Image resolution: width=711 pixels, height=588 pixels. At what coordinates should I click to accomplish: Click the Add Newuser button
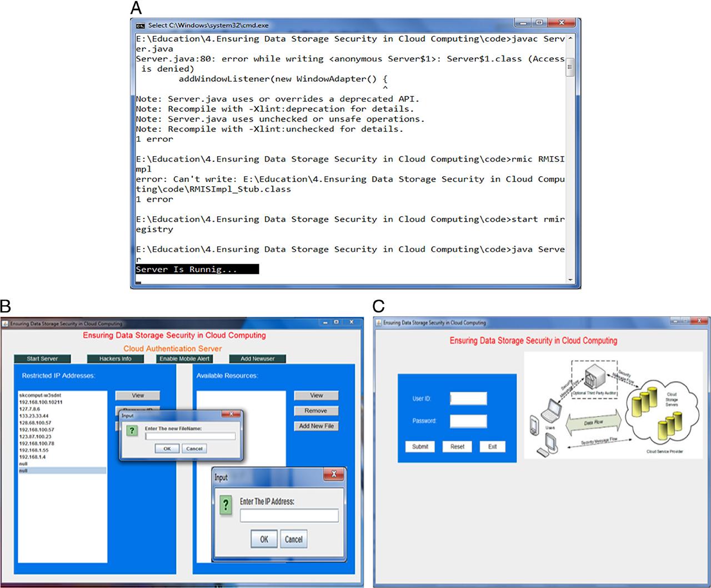tap(257, 359)
